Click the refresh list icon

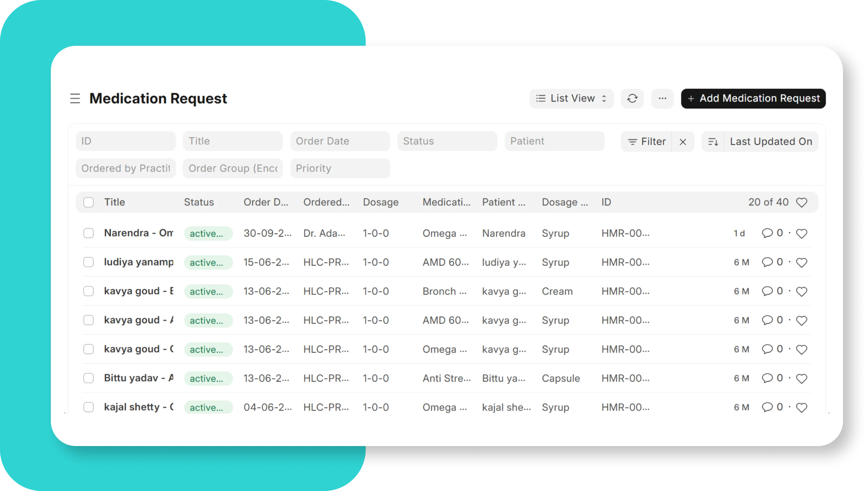click(x=632, y=98)
